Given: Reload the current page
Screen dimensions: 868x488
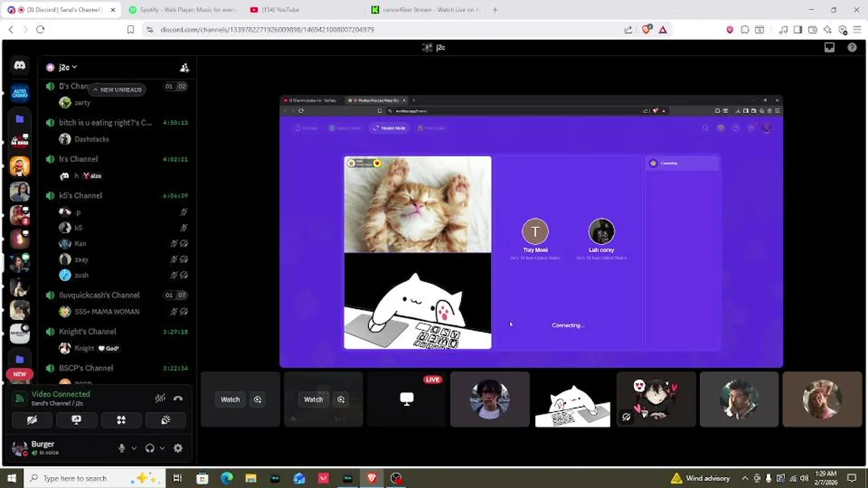Looking at the screenshot, I should click(x=41, y=30).
